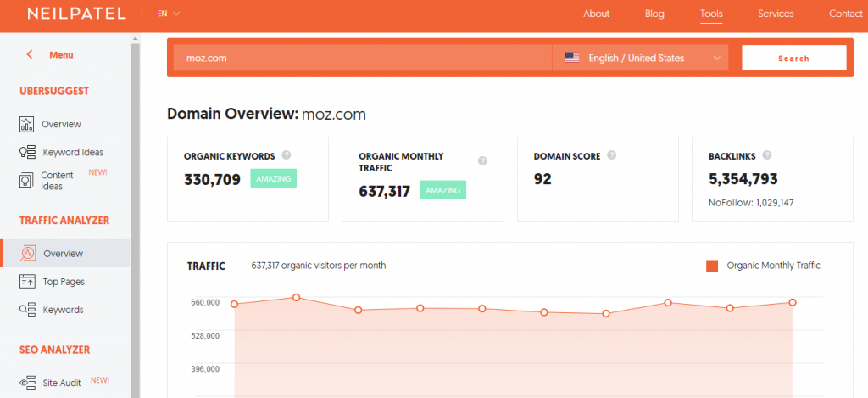Viewport: 868px width, 398px height.
Task: Click the first traffic chart data point
Action: pos(234,304)
